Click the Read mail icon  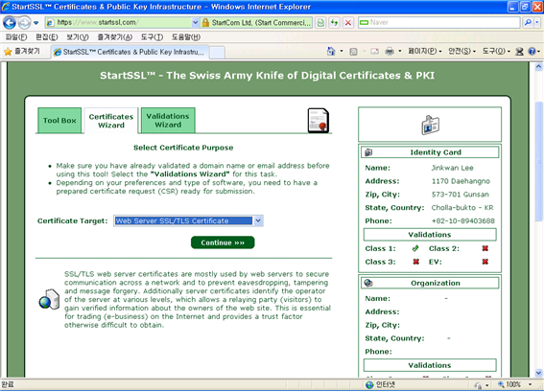[375, 52]
